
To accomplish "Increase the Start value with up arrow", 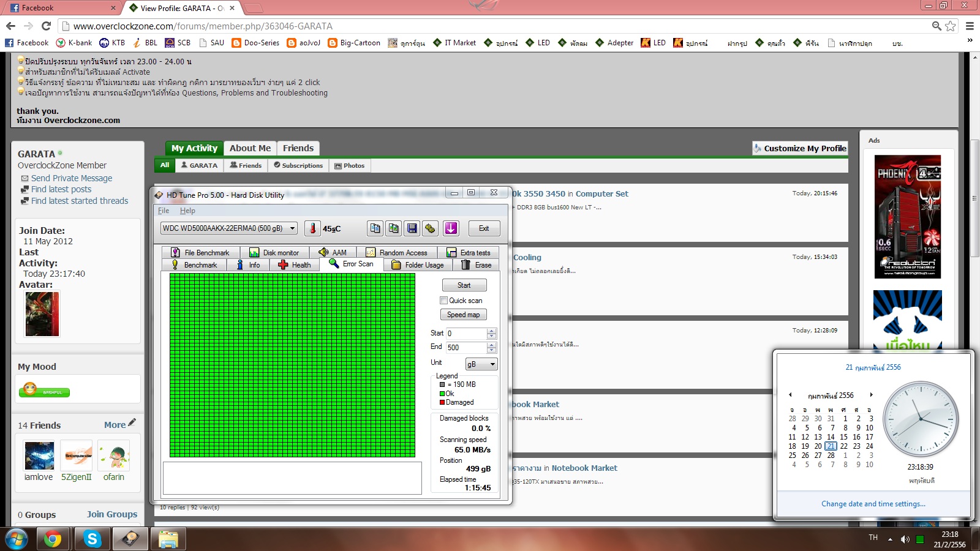I will pyautogui.click(x=491, y=331).
